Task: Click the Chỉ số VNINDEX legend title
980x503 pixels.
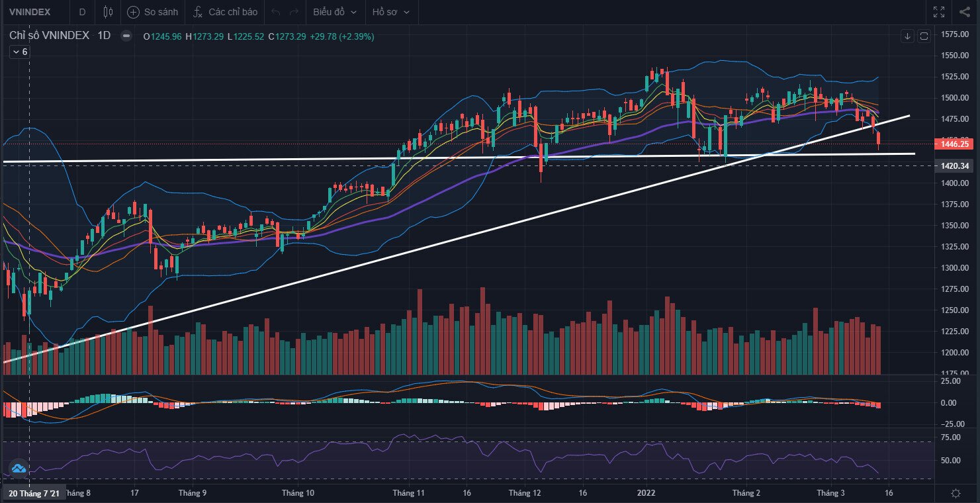Action: [49, 36]
